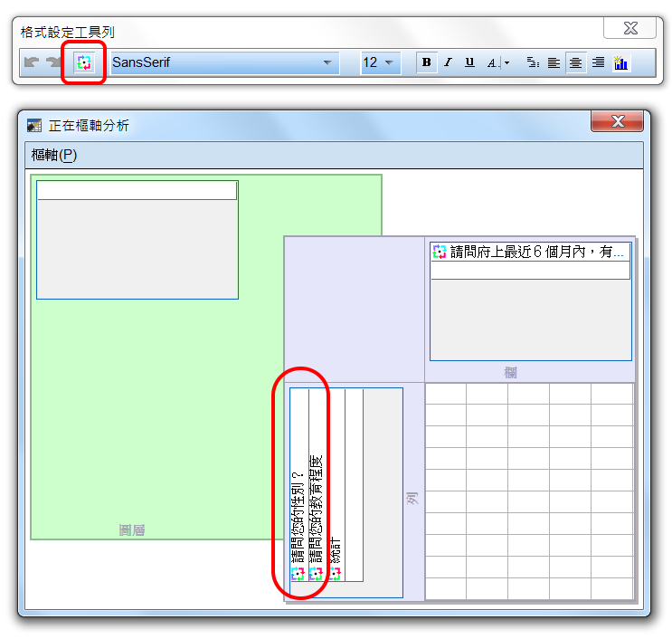Click the create graph chart icon
This screenshot has width=672, height=639.
pyautogui.click(x=621, y=62)
